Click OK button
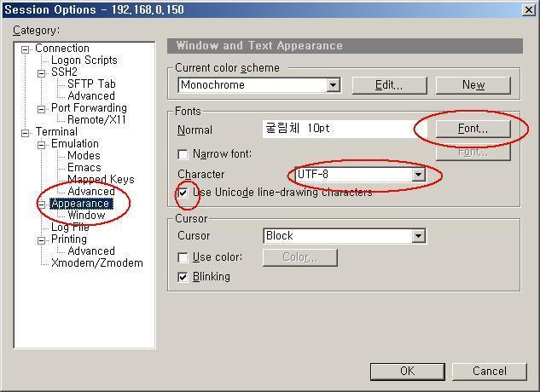Image resolution: width=540 pixels, height=392 pixels. click(408, 372)
